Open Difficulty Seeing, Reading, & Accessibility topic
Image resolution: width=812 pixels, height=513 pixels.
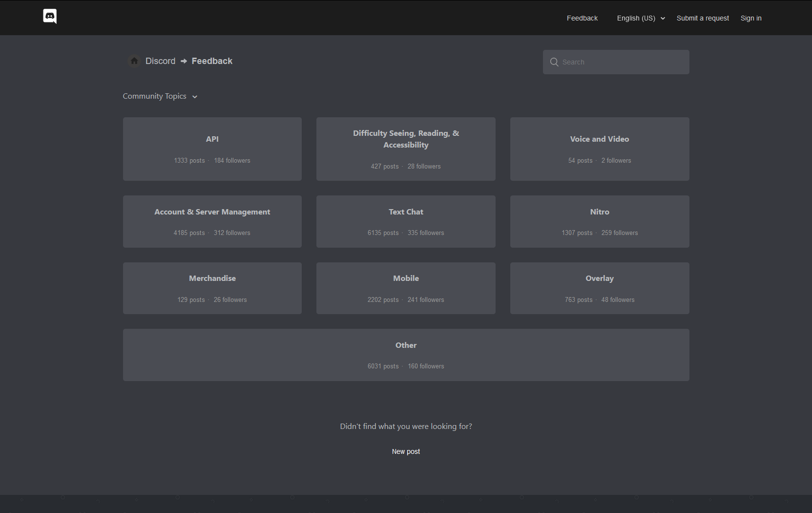(406, 149)
